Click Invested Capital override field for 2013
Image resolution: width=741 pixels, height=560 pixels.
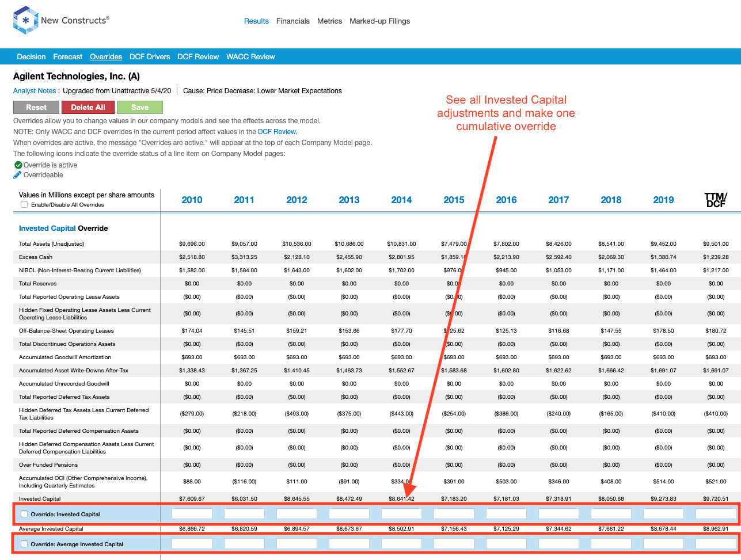click(349, 513)
